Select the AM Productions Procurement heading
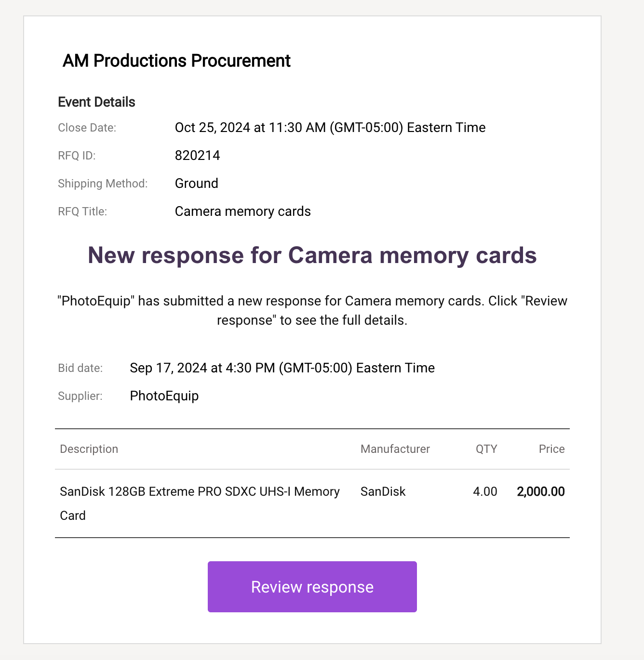The width and height of the screenshot is (644, 660). [x=176, y=61]
